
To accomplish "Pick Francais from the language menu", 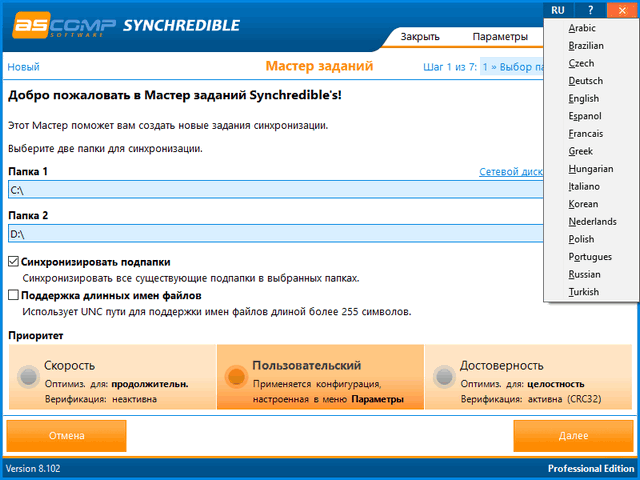I will coord(591,133).
